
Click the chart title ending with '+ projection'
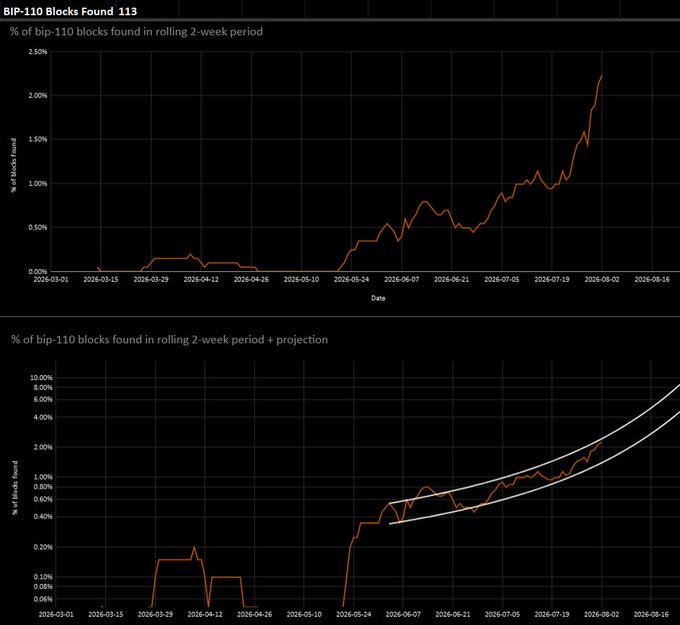(170, 339)
